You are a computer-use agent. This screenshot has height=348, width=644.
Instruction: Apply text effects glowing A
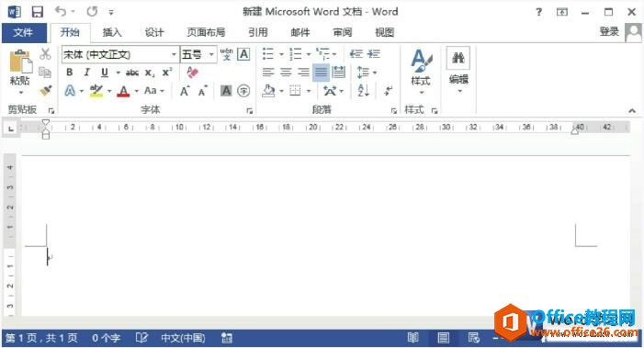pyautogui.click(x=70, y=90)
